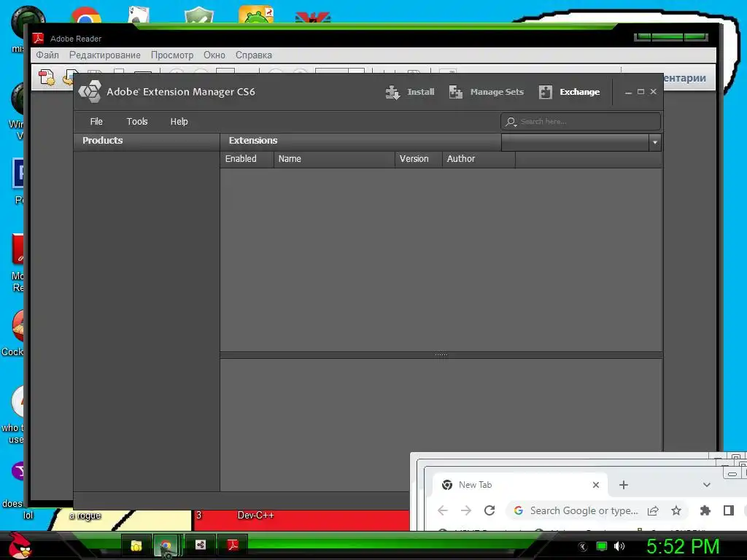747x560 pixels.
Task: Click Chrome's forward arrow
Action: point(466,510)
